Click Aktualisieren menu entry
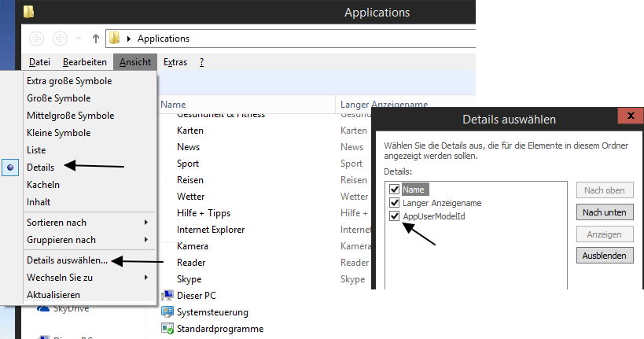Image resolution: width=644 pixels, height=339 pixels. (53, 295)
